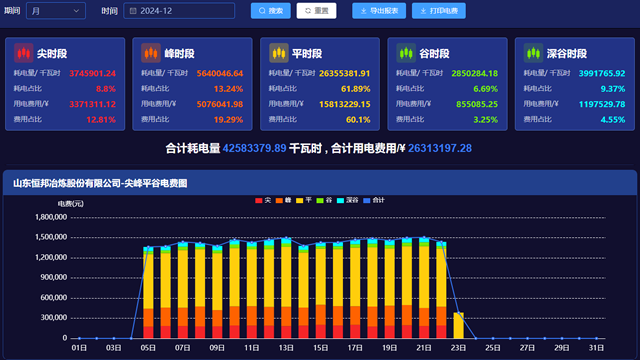Click the short yellow bar for 23日
This screenshot has height=360, width=640.
(x=458, y=326)
